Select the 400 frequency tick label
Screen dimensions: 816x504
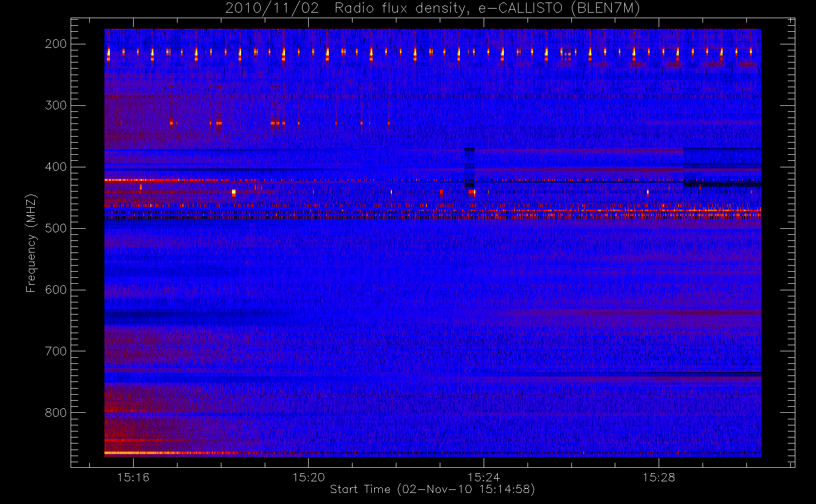pyautogui.click(x=56, y=167)
